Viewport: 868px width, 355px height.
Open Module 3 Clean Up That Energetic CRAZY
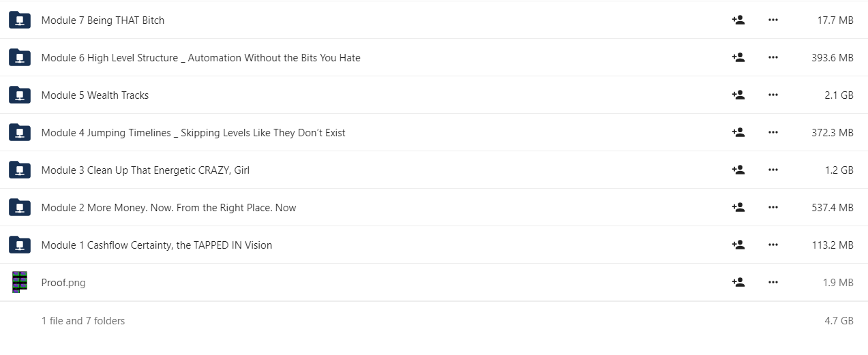pos(145,170)
